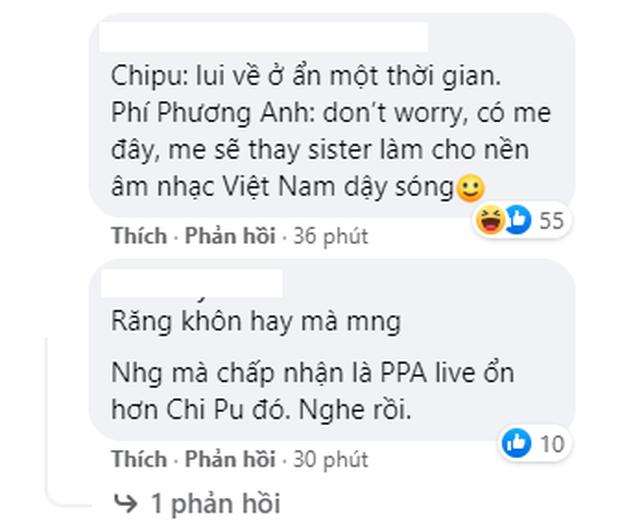
Task: Click the curved reply arrow icon
Action: click(125, 503)
